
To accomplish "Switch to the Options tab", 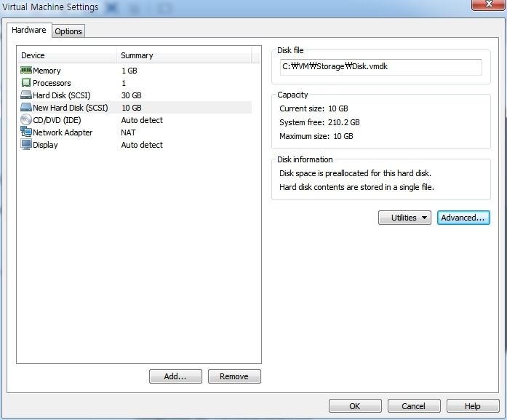I will (68, 31).
